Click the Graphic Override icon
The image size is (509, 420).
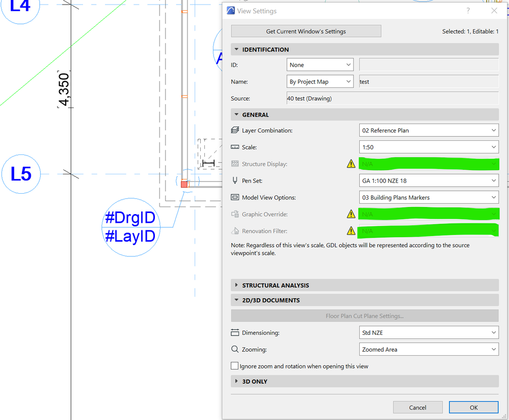click(234, 214)
